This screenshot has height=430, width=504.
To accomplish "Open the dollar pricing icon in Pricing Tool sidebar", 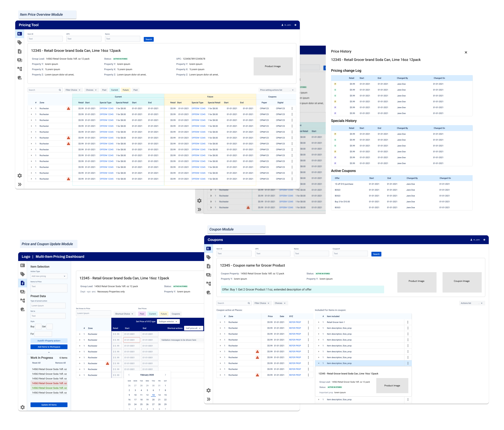I will coord(20,34).
